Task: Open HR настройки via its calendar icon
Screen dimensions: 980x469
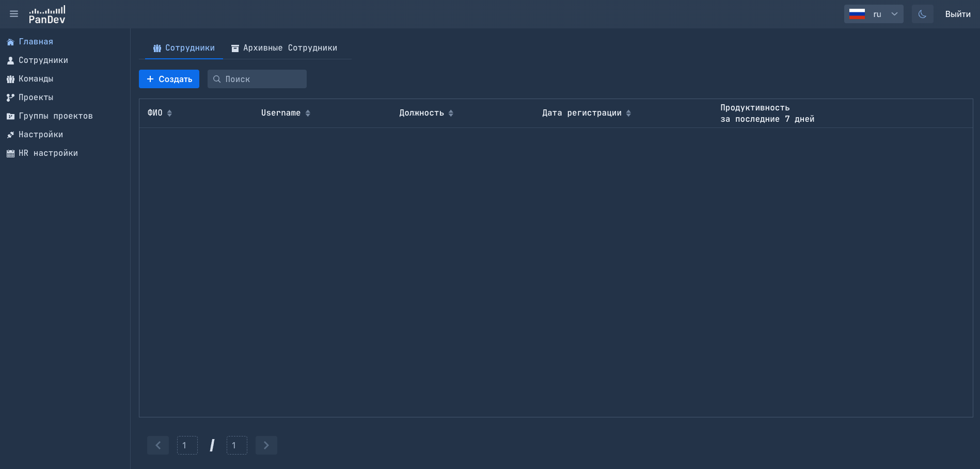Action: click(x=10, y=153)
